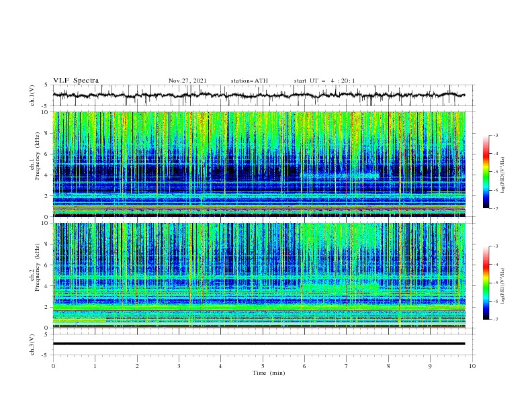Click the ch.2 color bar log(PSD) label
Screen dimensions: 532x411
pos(502,285)
